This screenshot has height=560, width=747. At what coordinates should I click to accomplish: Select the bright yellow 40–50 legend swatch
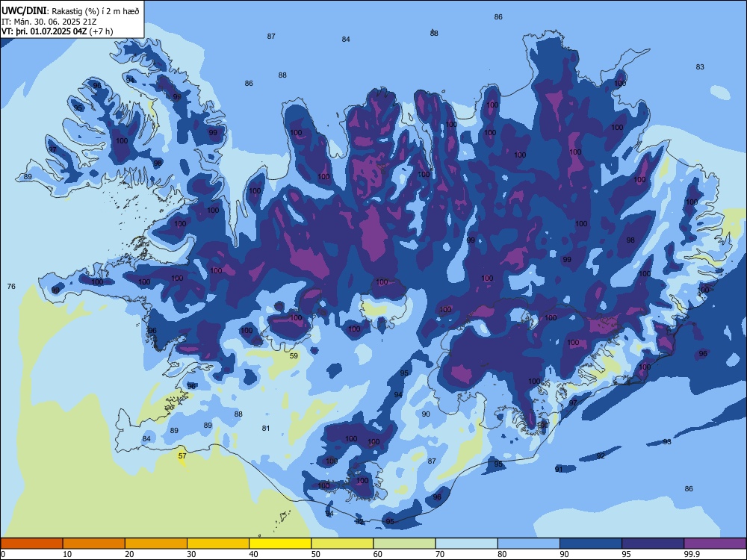[280, 544]
